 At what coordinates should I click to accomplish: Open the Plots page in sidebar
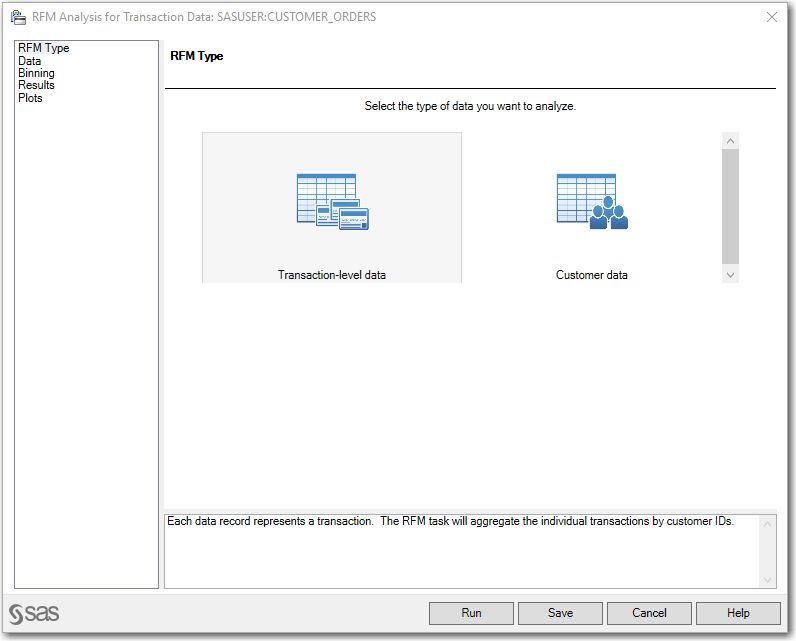(x=30, y=98)
